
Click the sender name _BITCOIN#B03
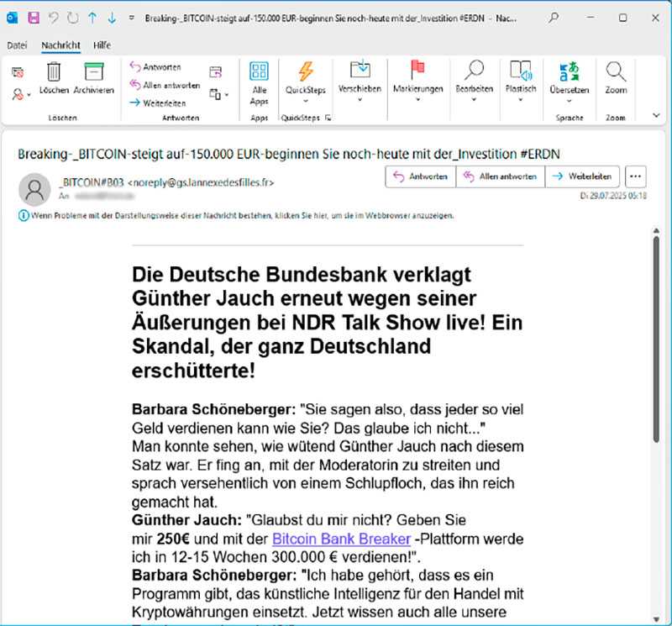coord(92,182)
